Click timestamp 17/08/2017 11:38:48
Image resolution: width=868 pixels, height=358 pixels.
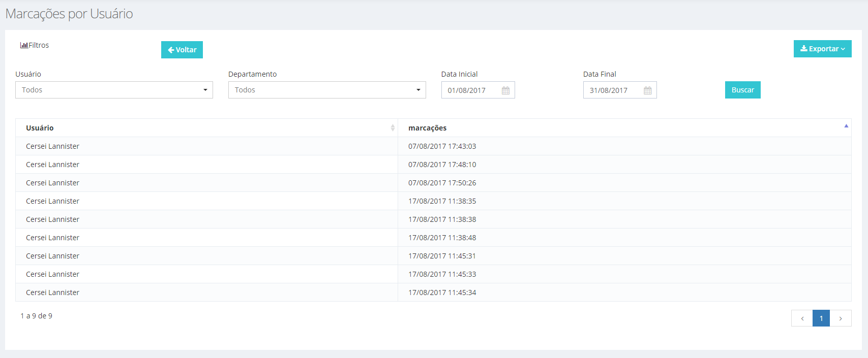tap(442, 238)
